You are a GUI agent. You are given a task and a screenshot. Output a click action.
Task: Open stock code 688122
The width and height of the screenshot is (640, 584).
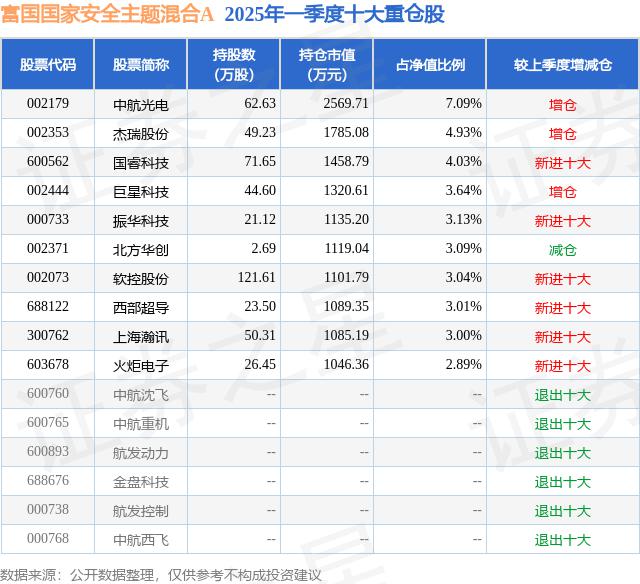[x=48, y=307]
